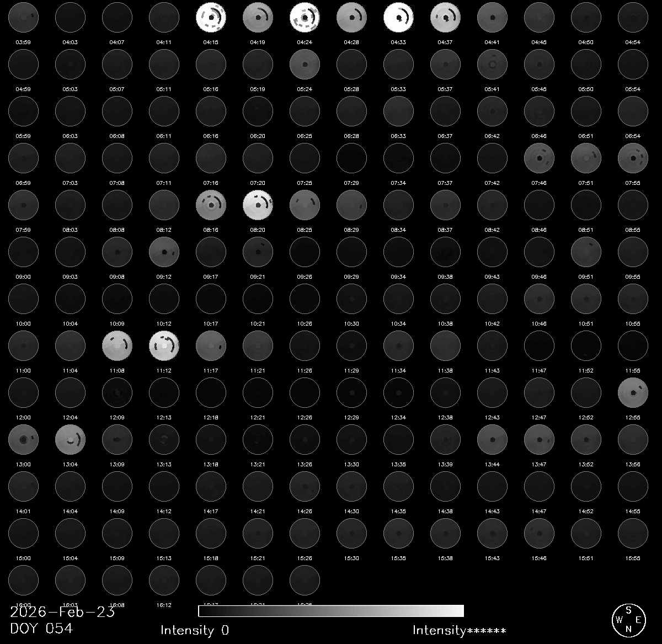Click the DOY 054 label
This screenshot has height=644, width=662.
coord(41,628)
